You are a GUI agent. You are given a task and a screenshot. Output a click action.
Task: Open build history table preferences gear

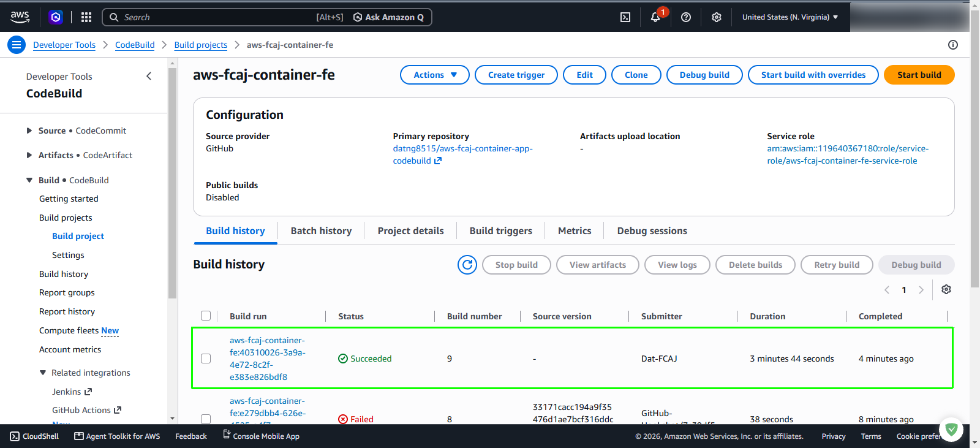(x=946, y=289)
